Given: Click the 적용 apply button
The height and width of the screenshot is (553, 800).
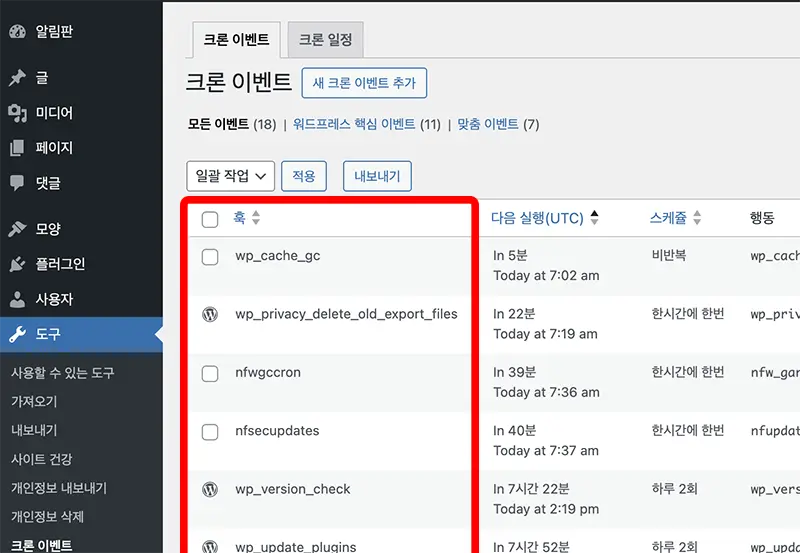Looking at the screenshot, I should pyautogui.click(x=304, y=176).
